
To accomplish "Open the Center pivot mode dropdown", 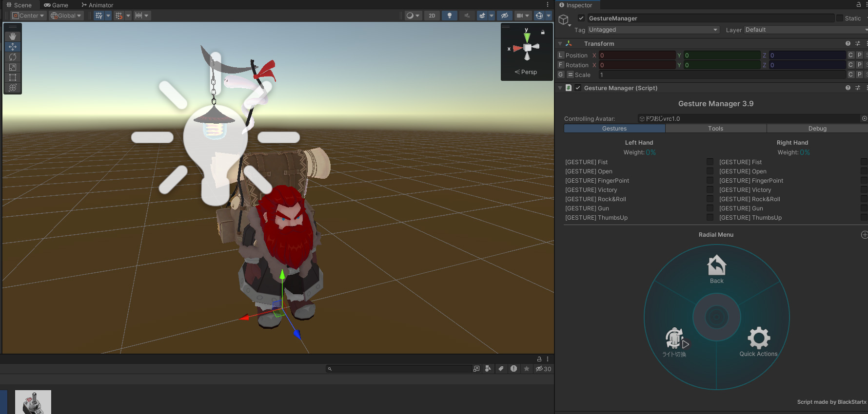I will tap(28, 16).
